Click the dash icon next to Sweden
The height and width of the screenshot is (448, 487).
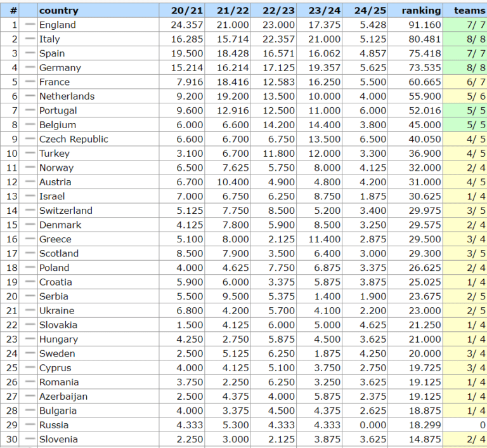[29, 353]
